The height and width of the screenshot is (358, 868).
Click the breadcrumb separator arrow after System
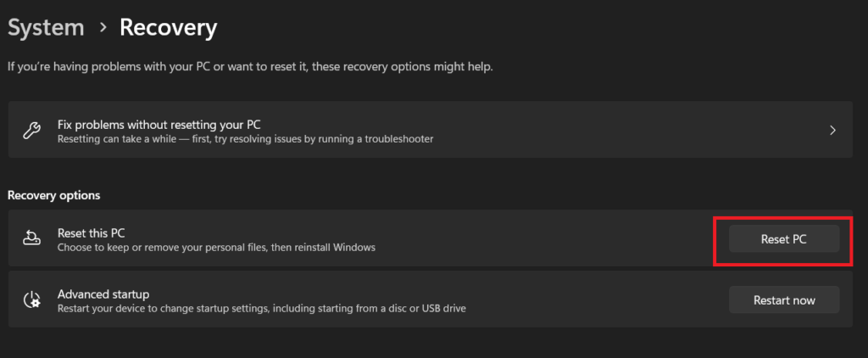103,27
